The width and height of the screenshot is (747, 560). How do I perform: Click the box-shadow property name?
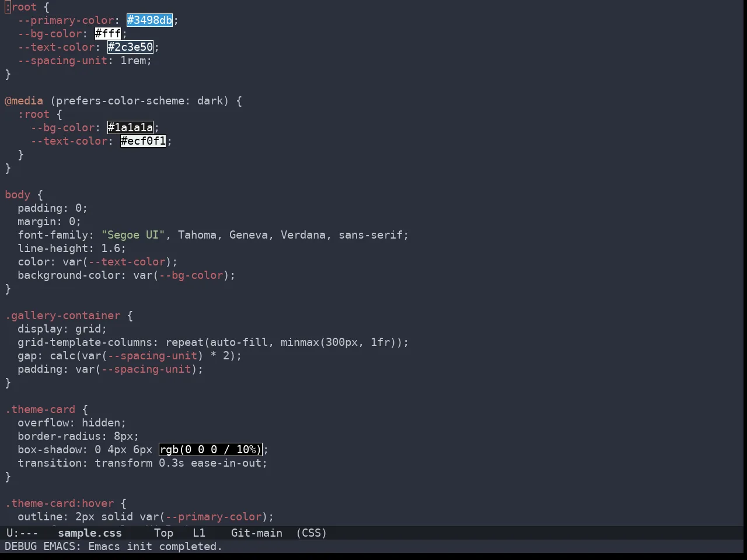point(50,450)
